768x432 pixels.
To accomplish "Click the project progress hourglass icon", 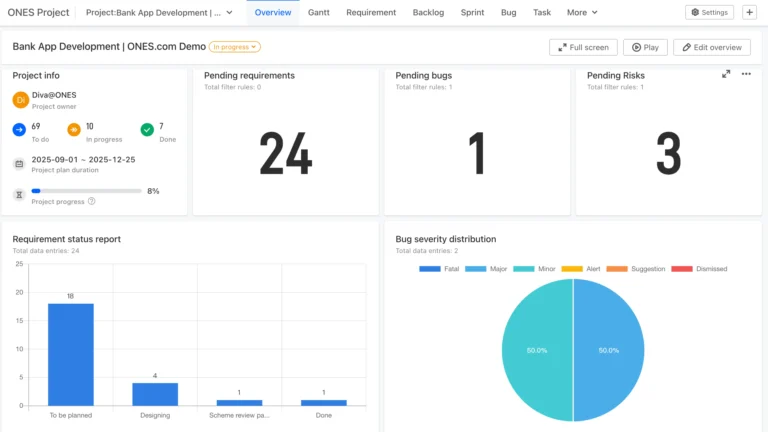I will 19,195.
